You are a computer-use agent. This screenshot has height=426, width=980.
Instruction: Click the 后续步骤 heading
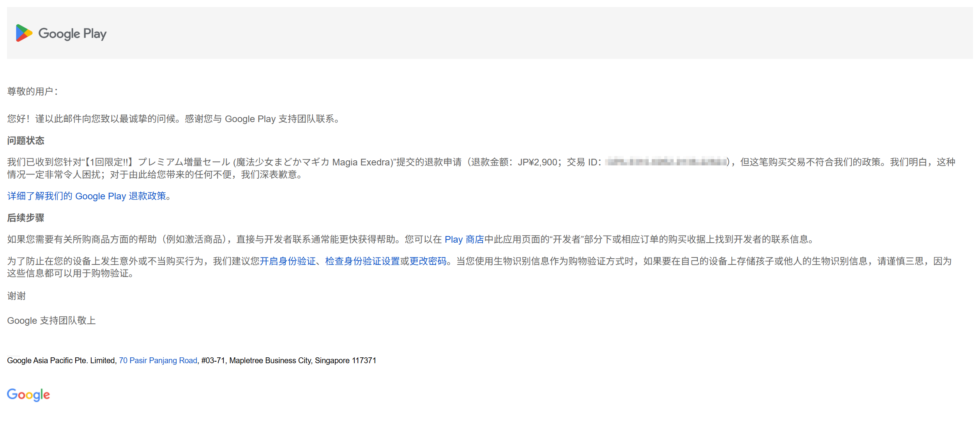pyautogui.click(x=26, y=218)
